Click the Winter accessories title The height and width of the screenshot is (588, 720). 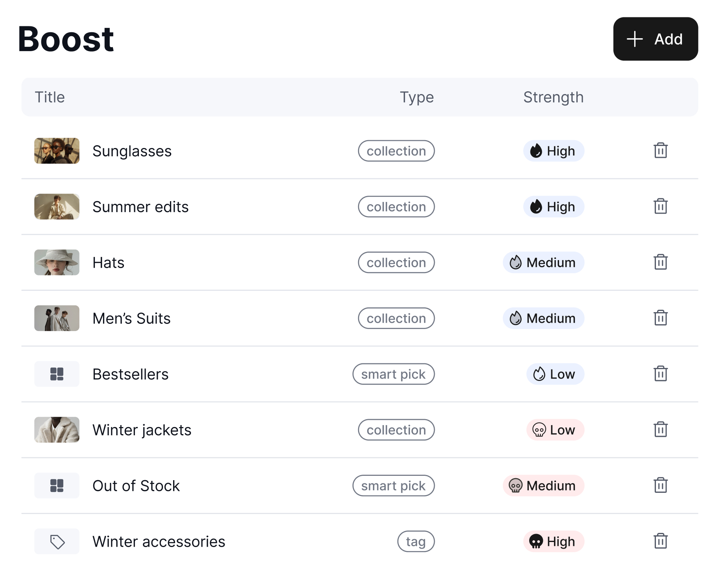(x=159, y=541)
